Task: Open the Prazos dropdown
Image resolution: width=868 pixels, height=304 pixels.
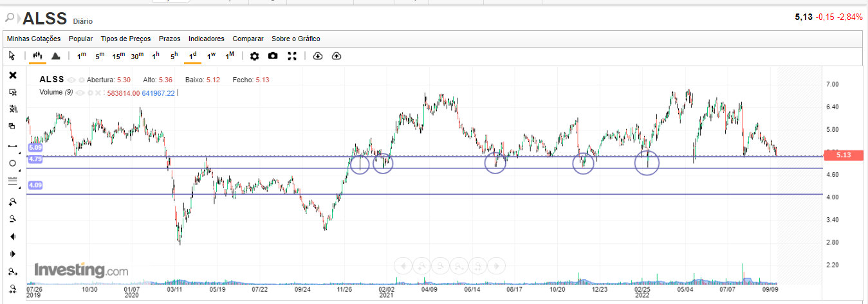Action: point(169,39)
